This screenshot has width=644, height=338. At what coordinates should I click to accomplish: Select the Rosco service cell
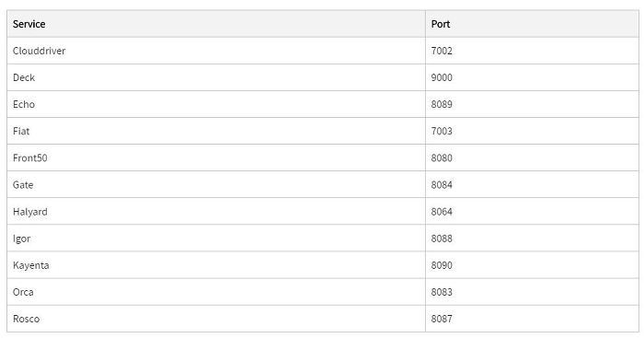click(216, 319)
